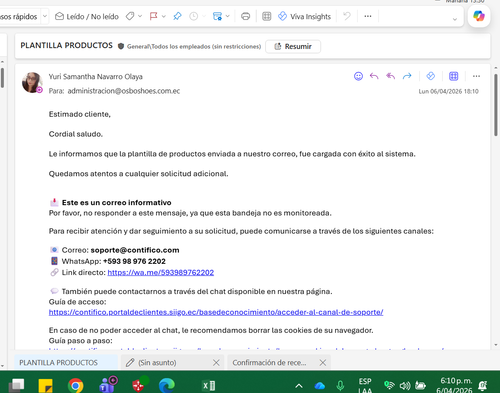Open Google Chrome from the taskbar
This screenshot has height=393, width=500.
[75, 386]
